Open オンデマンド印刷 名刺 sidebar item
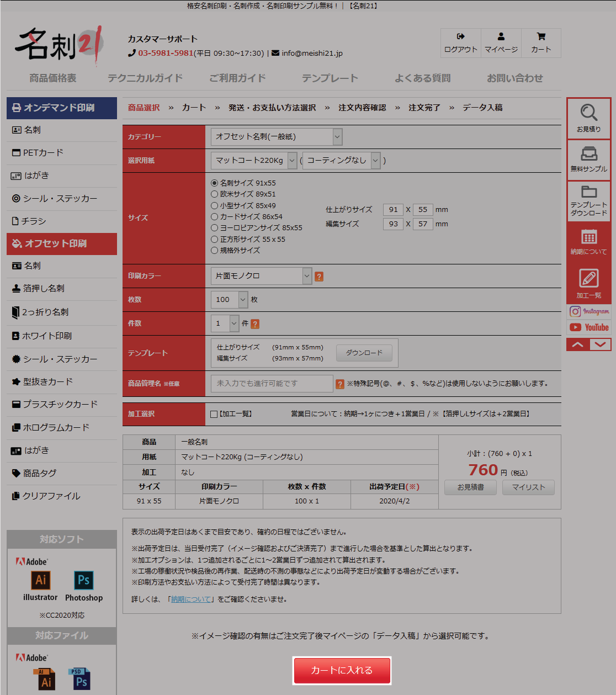 click(62, 130)
